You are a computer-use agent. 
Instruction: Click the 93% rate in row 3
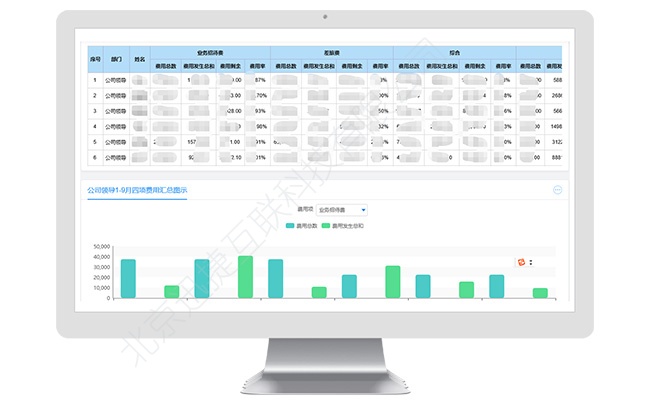(x=260, y=111)
